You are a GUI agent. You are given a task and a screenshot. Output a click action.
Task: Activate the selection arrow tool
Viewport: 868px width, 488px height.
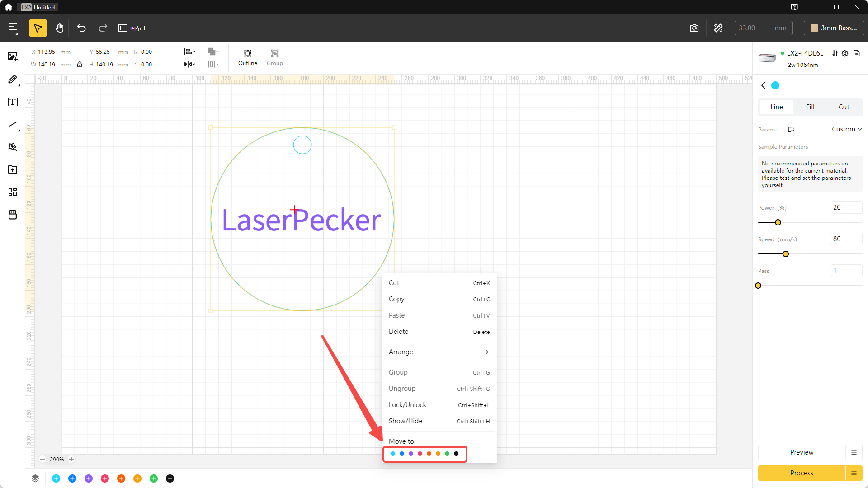click(x=38, y=28)
